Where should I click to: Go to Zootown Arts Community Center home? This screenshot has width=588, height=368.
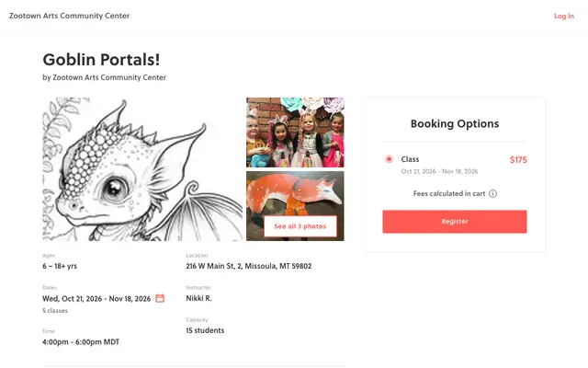(70, 16)
